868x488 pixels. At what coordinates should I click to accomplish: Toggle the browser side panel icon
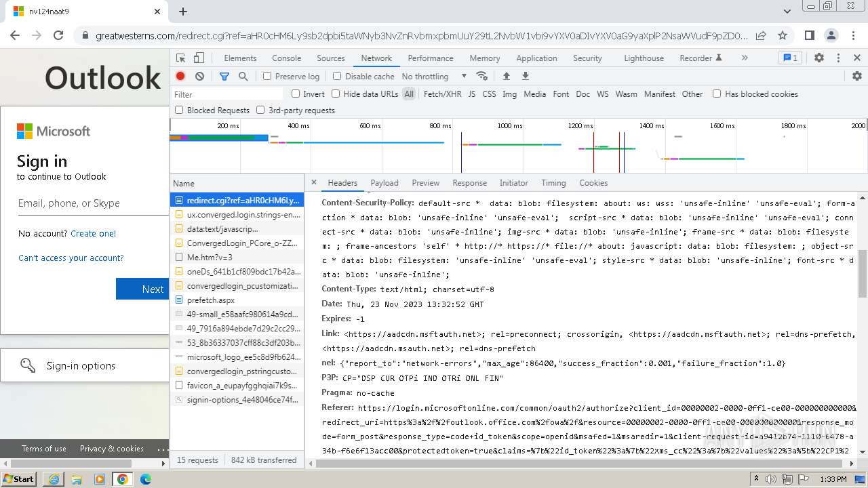(x=810, y=35)
